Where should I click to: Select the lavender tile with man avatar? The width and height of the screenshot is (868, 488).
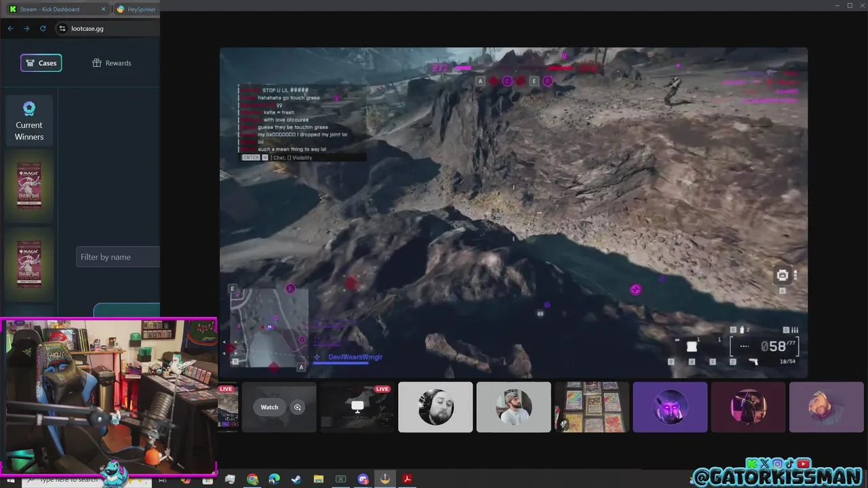pos(827,407)
